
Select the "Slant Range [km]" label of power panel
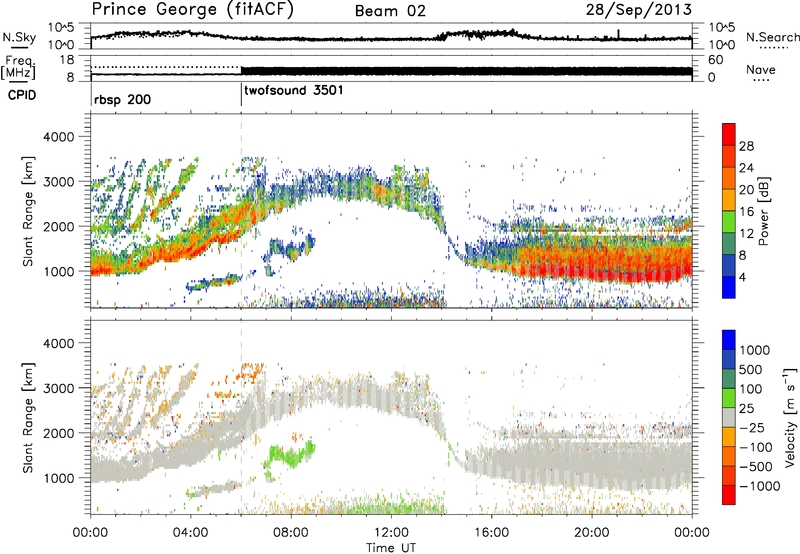point(28,212)
